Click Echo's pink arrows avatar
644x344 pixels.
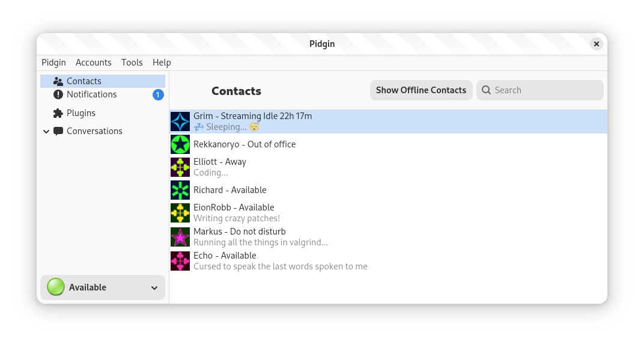[180, 261]
